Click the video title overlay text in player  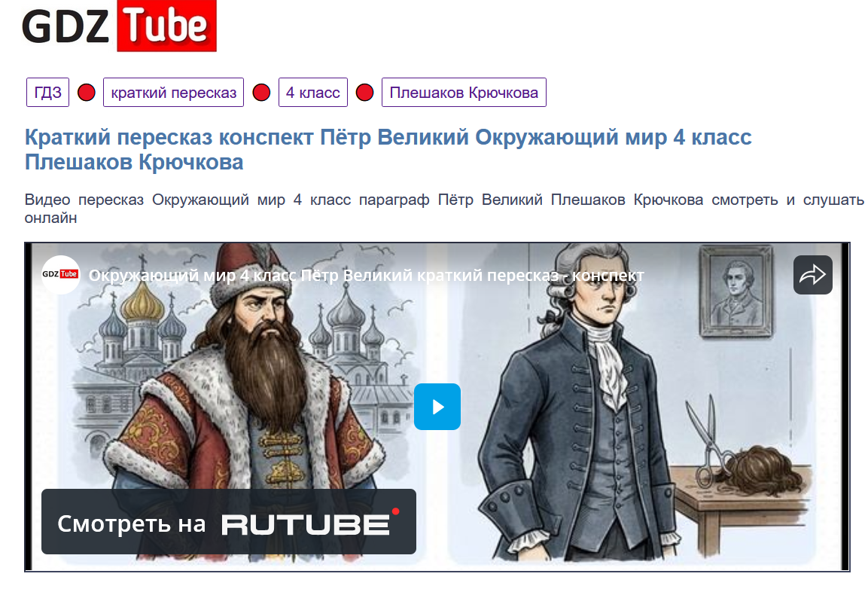(x=367, y=275)
